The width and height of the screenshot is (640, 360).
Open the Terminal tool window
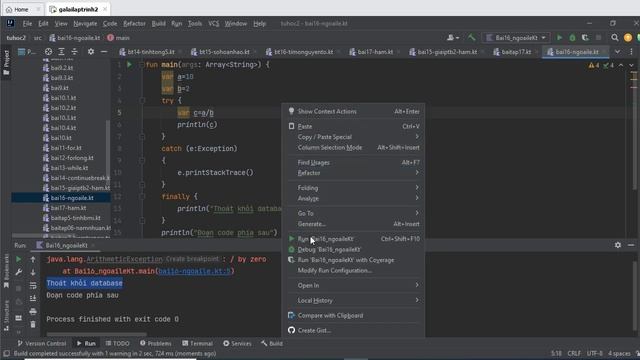[198, 343]
